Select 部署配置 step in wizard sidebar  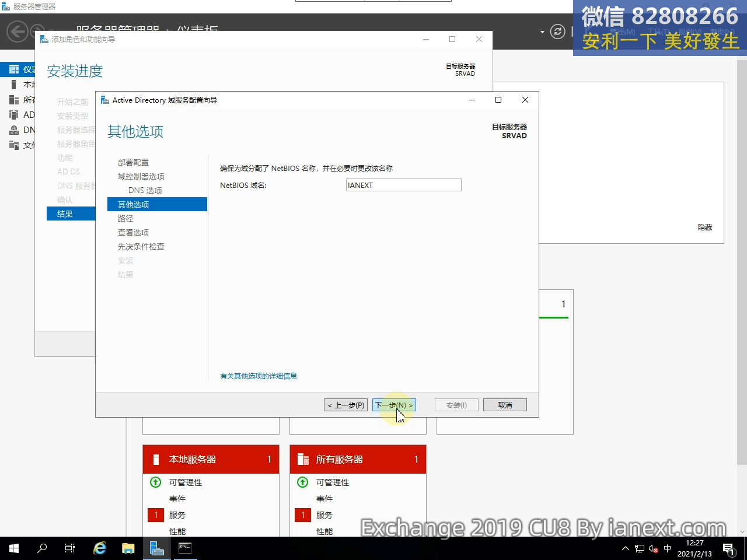pyautogui.click(x=133, y=162)
